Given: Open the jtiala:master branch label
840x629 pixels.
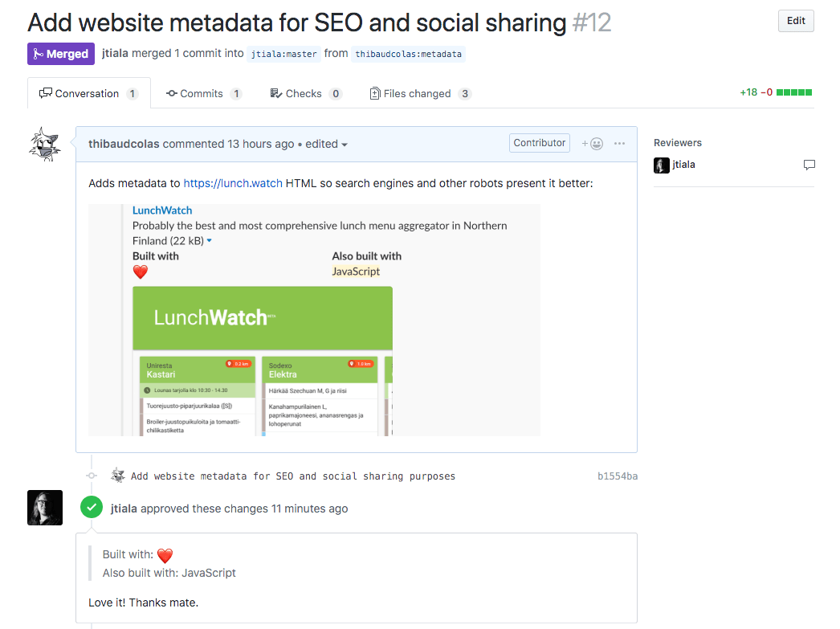Looking at the screenshot, I should click(284, 54).
